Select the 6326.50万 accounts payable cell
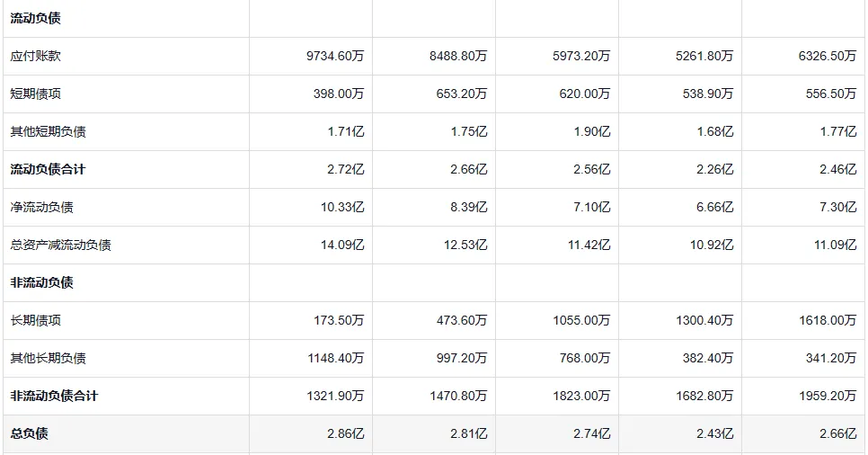Image resolution: width=868 pixels, height=455 pixels. click(828, 56)
